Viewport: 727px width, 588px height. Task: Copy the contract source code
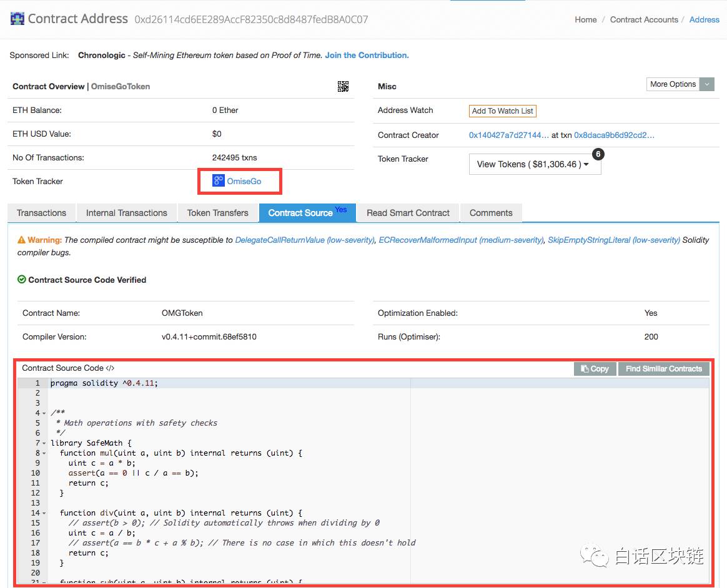(x=595, y=369)
